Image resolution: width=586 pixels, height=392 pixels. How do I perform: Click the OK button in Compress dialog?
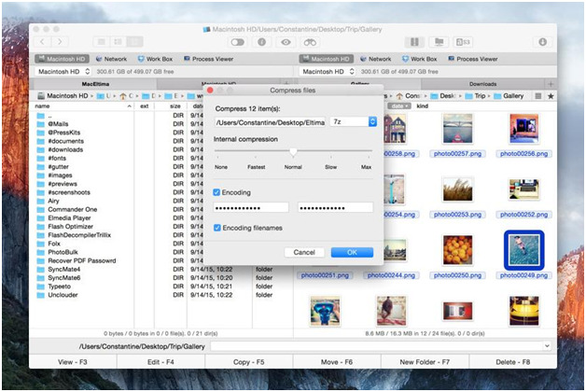pos(352,252)
